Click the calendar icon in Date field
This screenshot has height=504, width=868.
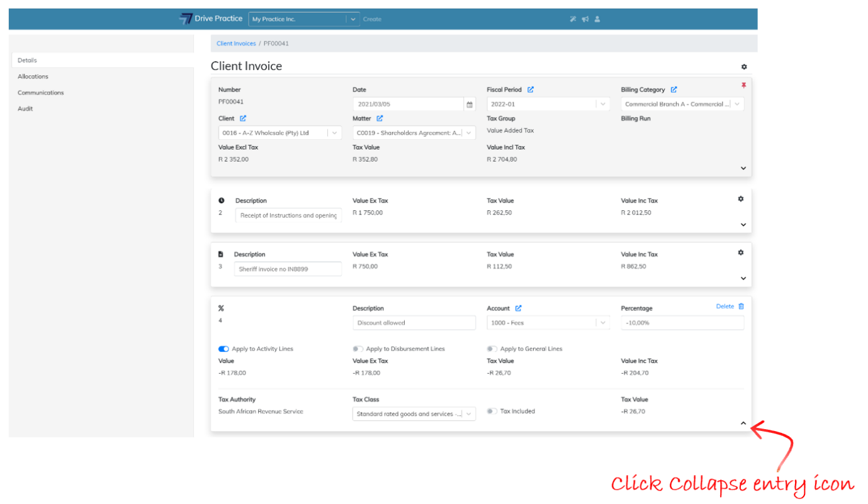(x=469, y=104)
